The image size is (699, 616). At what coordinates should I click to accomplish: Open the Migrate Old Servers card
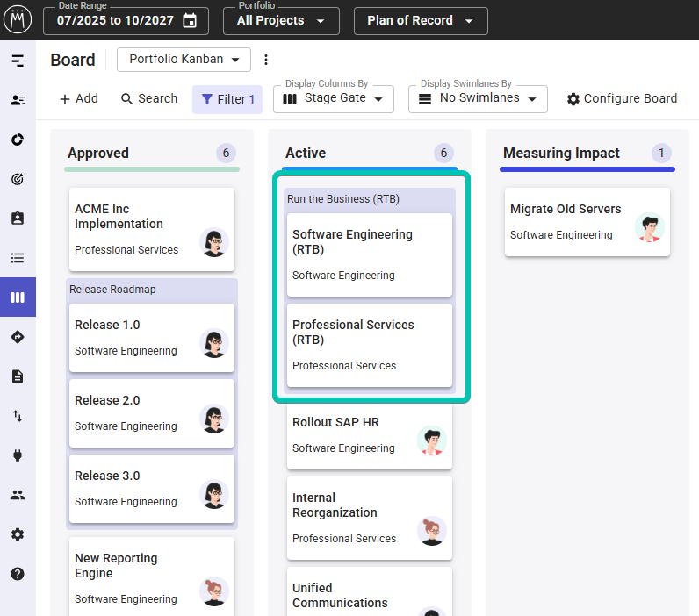pyautogui.click(x=587, y=221)
